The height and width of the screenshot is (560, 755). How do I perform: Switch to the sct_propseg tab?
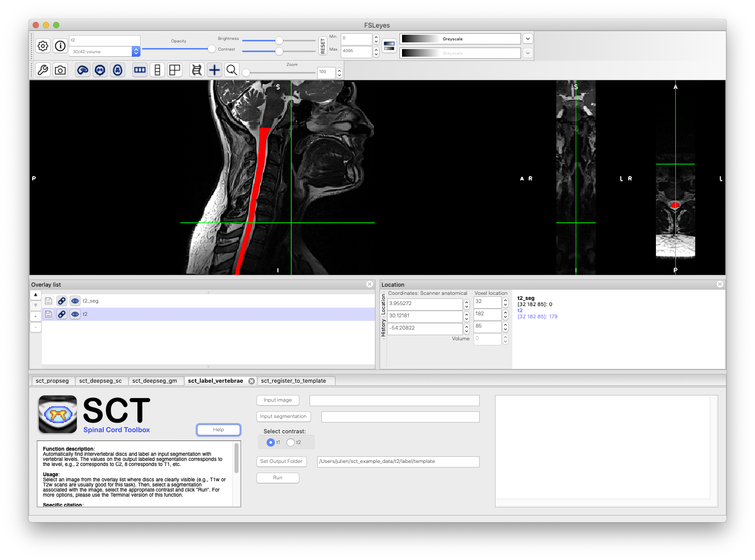pyautogui.click(x=53, y=381)
